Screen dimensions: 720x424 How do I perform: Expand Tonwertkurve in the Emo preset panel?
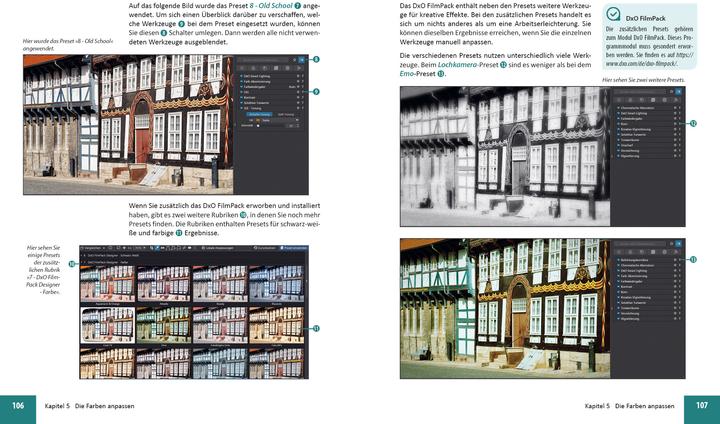pyautogui.click(x=619, y=308)
